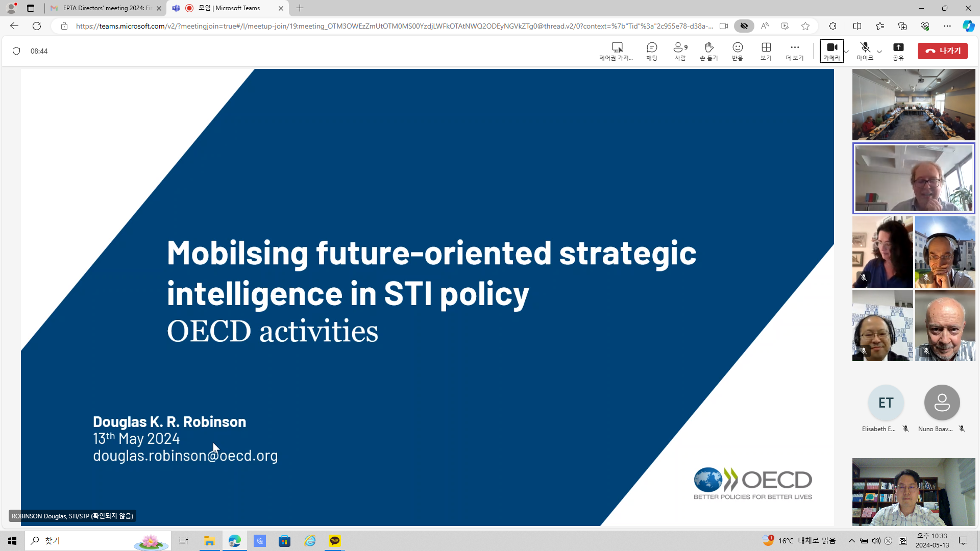Open the Share content tray

tap(898, 51)
